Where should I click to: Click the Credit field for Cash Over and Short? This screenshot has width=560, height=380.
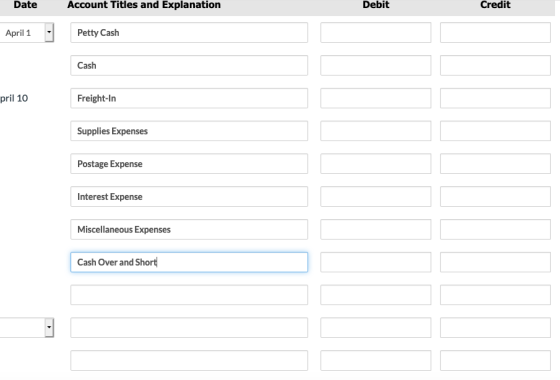point(495,262)
